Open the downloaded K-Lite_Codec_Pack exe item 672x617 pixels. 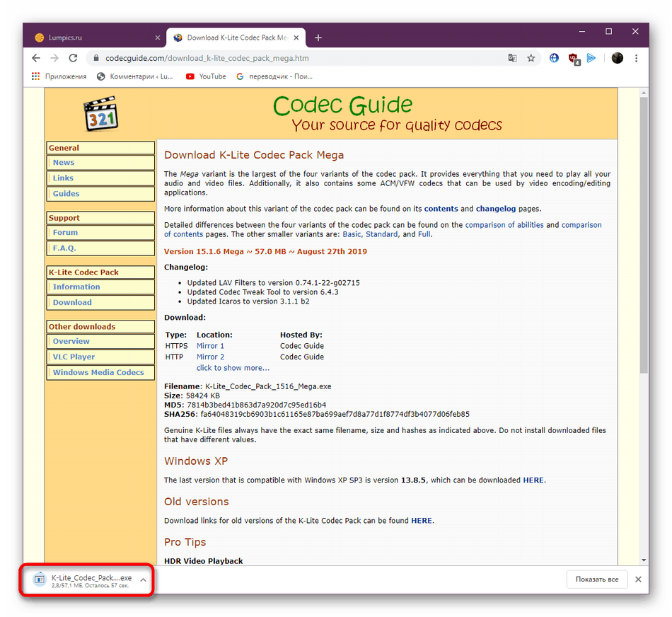point(84,579)
